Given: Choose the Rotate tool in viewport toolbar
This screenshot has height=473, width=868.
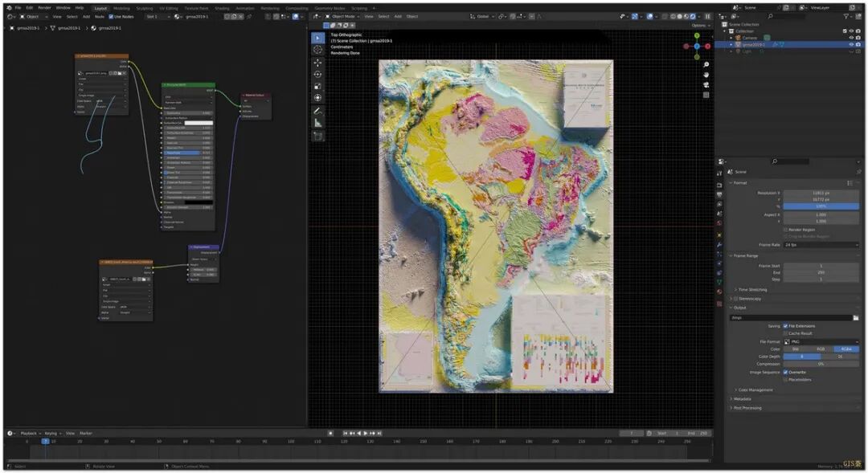Looking at the screenshot, I should [x=317, y=75].
